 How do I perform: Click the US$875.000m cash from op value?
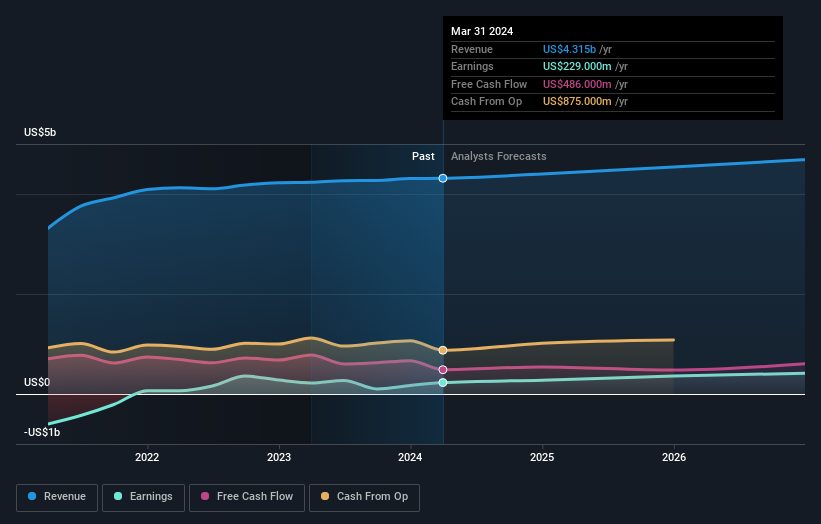coord(577,102)
